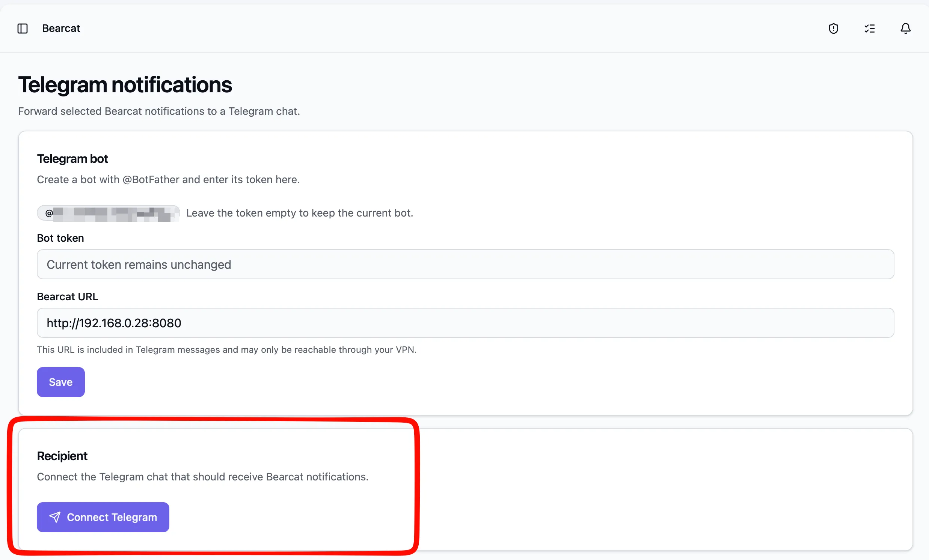This screenshot has height=560, width=929.
Task: Click the Bot token label
Action: 60,238
